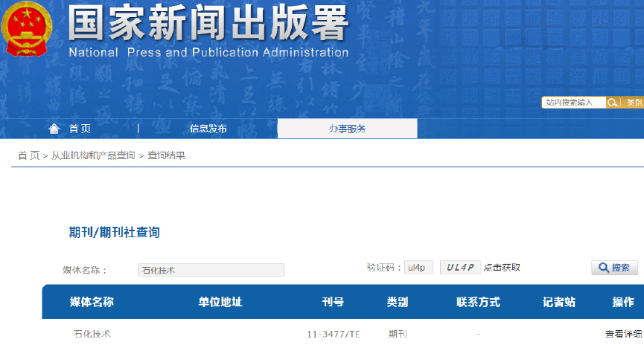Click the 联系方式 column header
Screen dimensions: 644x345
click(x=478, y=302)
